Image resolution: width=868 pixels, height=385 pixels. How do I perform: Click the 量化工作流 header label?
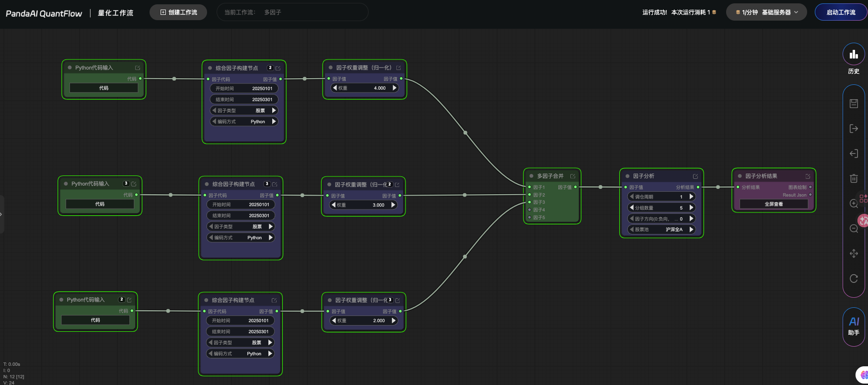tap(116, 13)
